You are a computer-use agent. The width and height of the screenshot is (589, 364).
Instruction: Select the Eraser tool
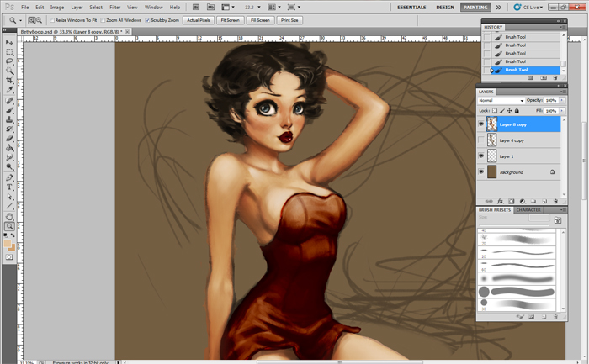[x=9, y=138]
